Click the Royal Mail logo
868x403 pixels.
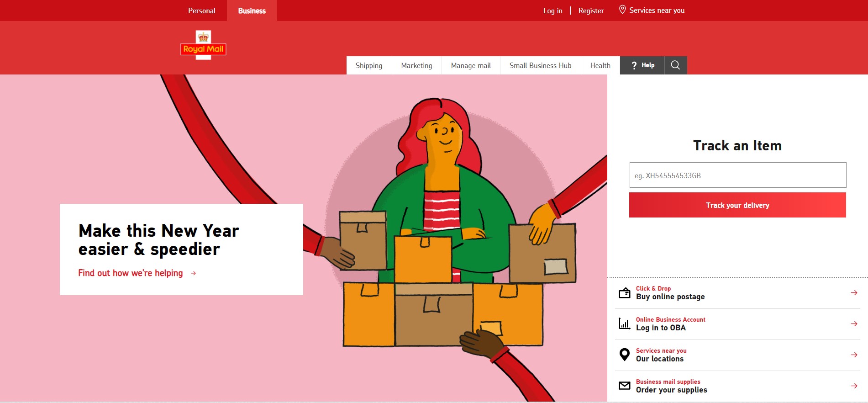tap(203, 45)
